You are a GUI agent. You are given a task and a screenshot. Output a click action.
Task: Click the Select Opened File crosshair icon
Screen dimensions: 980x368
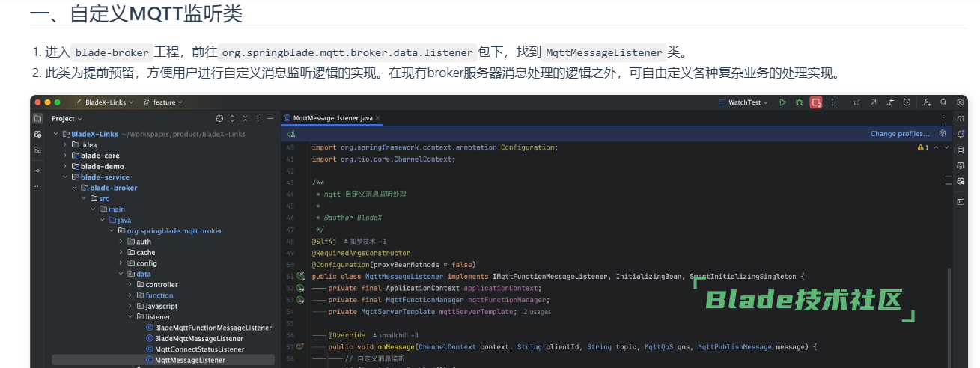219,118
